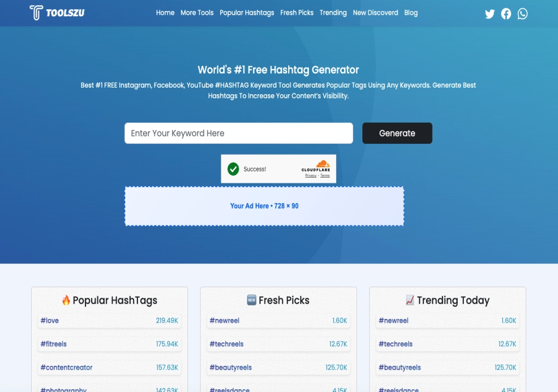
Task: Visit the Blog page
Action: click(411, 13)
